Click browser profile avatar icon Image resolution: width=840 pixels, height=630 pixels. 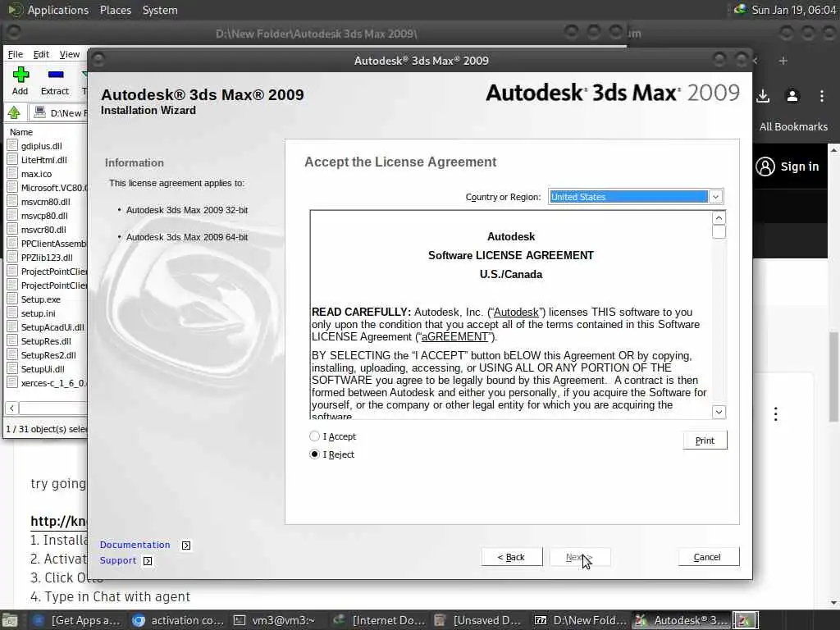point(792,96)
